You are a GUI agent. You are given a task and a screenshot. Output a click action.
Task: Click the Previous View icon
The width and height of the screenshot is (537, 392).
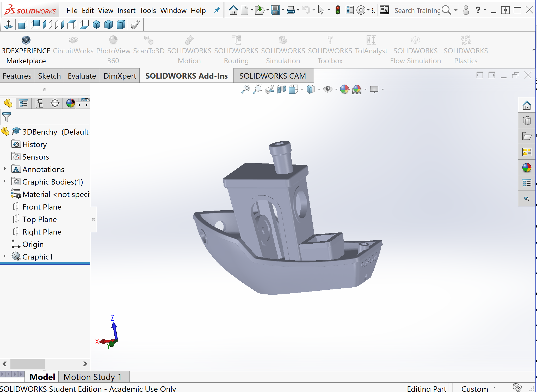[x=269, y=89]
